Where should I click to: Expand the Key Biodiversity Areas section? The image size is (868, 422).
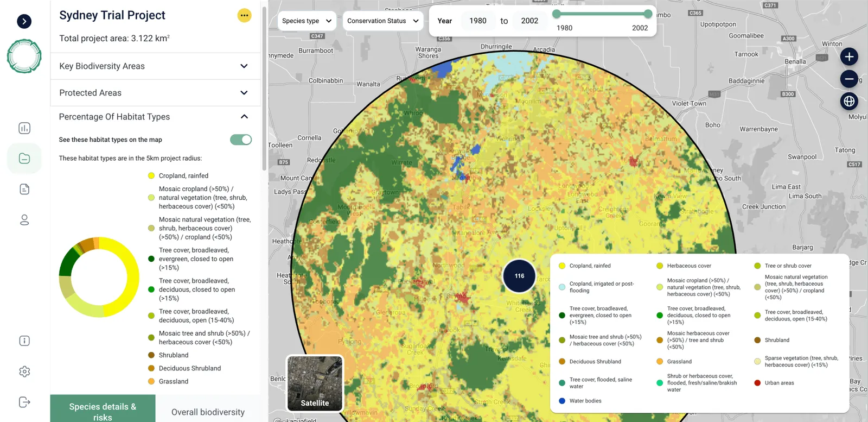click(x=155, y=66)
